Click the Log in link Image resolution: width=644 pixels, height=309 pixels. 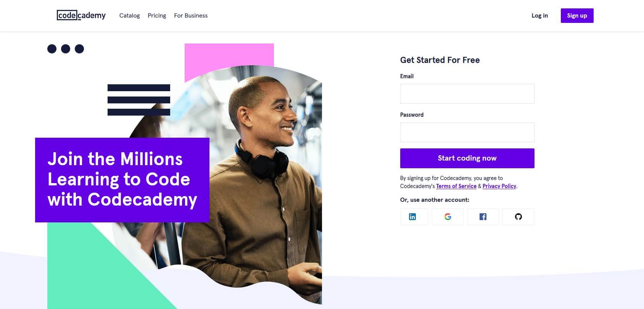pyautogui.click(x=539, y=16)
